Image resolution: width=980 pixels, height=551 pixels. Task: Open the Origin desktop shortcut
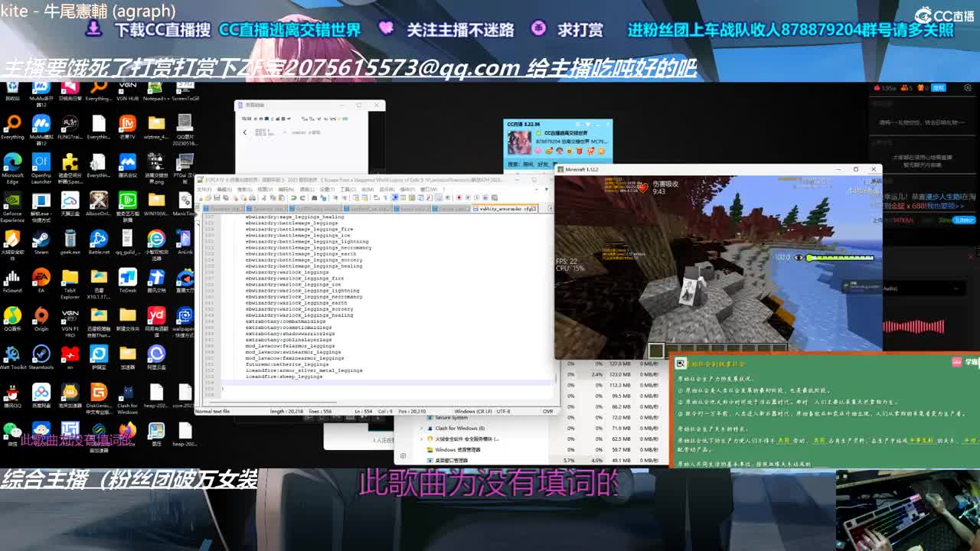41,318
